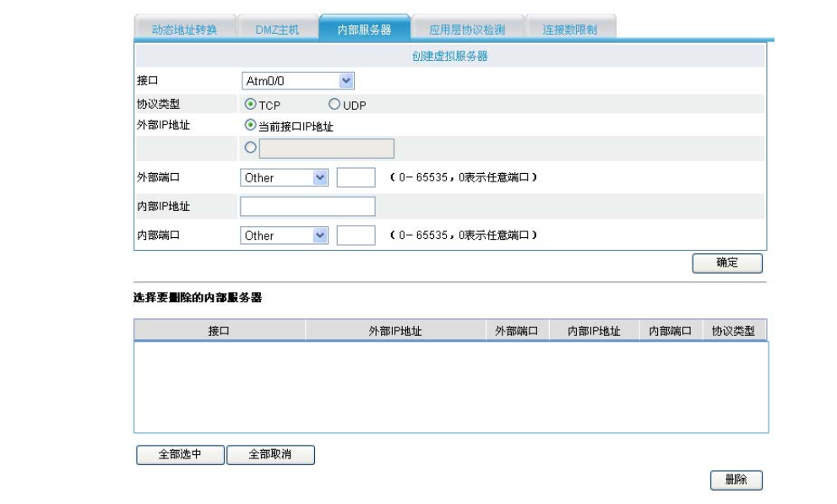The image size is (837, 504).
Task: Click the 内部IP地址 input field
Action: pyautogui.click(x=307, y=206)
